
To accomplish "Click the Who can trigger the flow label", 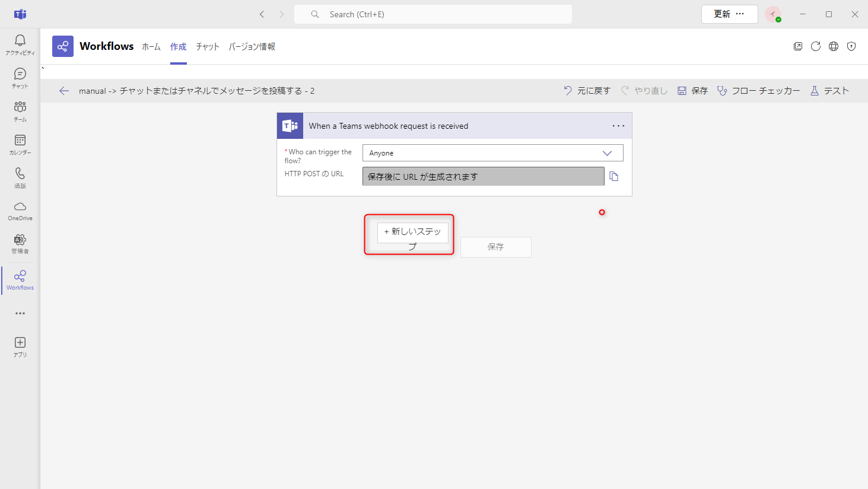I will coord(319,156).
